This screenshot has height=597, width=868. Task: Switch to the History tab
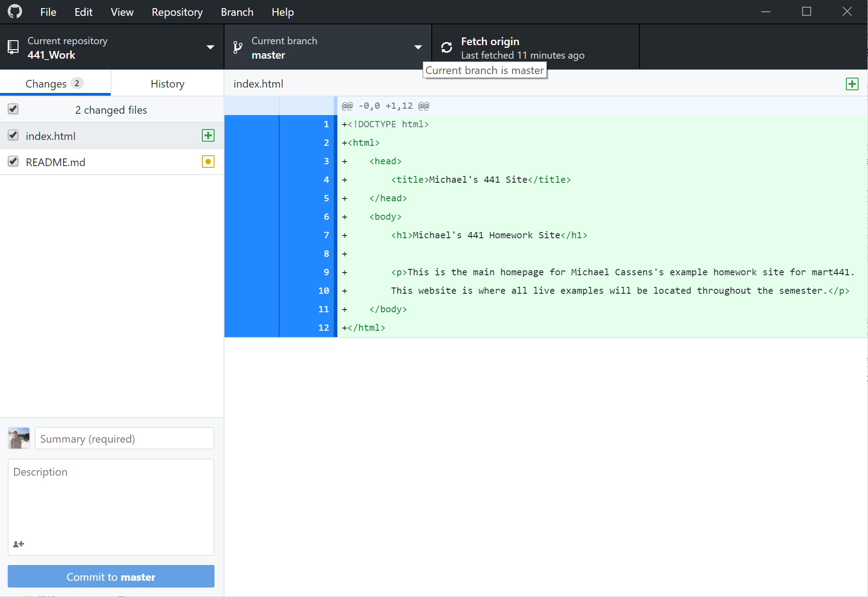pos(168,83)
